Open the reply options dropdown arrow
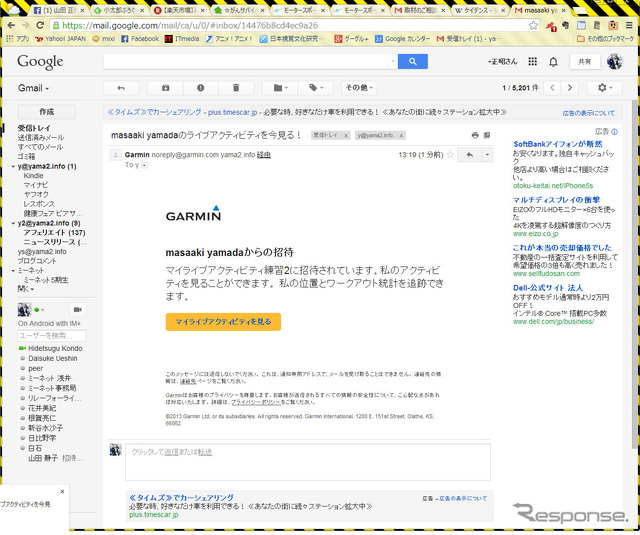 click(x=487, y=155)
